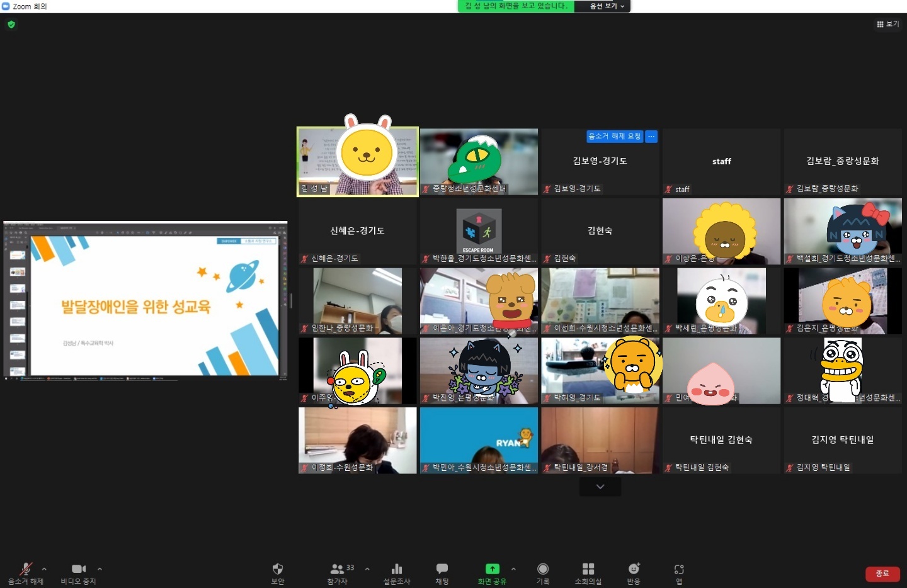This screenshot has width=907, height=588.
Task: Click the muted mic icon on 신혜은-경기도 tile
Action: [x=305, y=258]
